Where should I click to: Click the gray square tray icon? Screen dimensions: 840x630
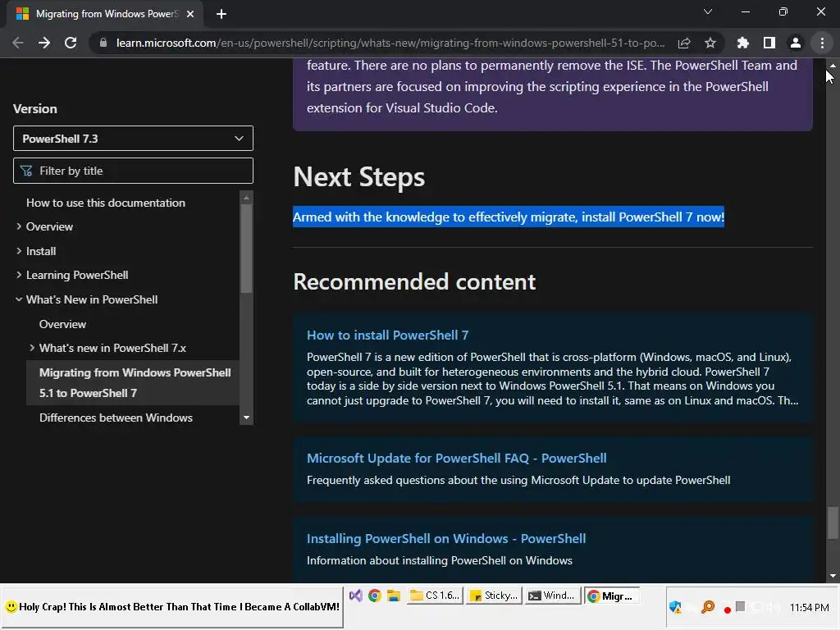[741, 606]
